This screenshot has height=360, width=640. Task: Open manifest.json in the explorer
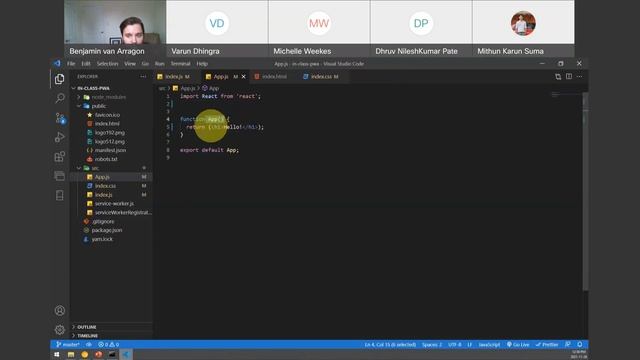110,150
